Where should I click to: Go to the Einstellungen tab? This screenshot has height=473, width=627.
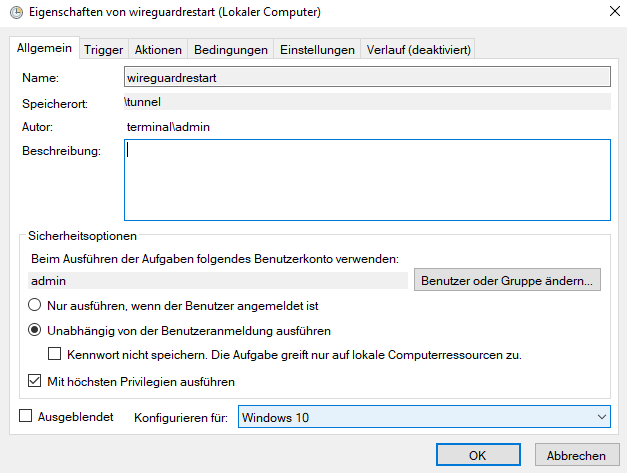[317, 49]
